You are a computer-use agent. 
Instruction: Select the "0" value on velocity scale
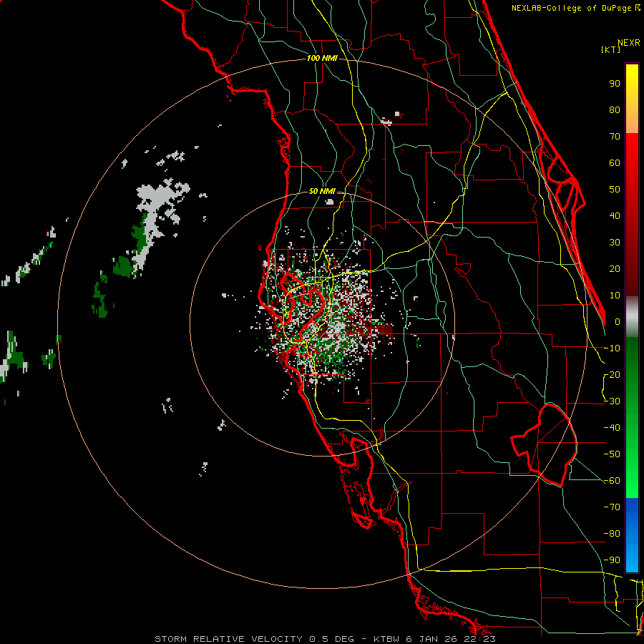[x=618, y=322]
